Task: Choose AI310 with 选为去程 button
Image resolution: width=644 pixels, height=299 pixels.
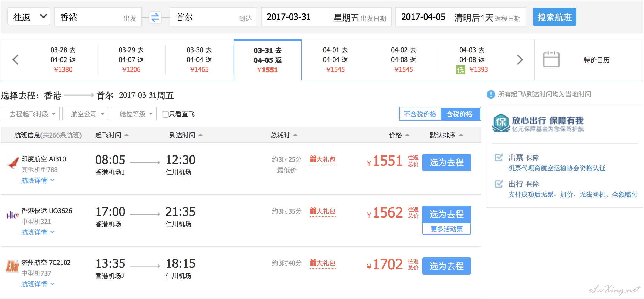Action: pos(446,162)
